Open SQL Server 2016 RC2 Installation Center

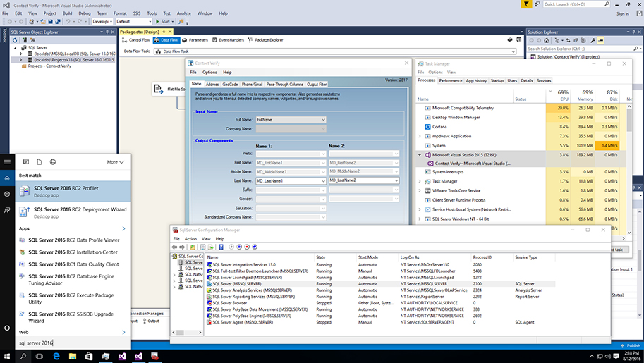point(73,252)
